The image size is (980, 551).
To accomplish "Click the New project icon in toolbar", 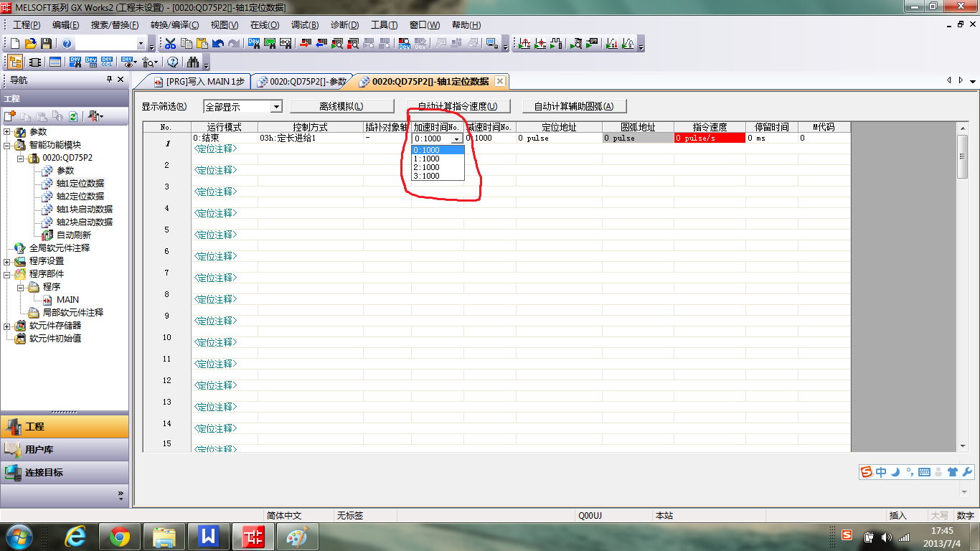I will coord(14,44).
